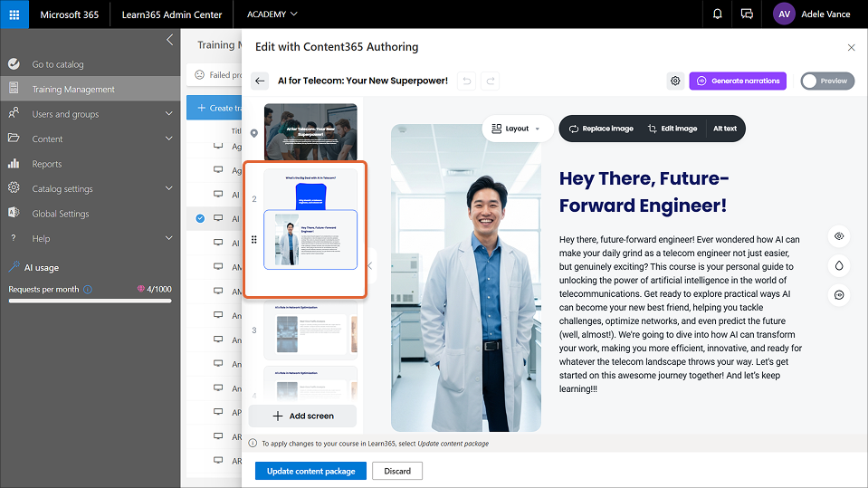Toggle the Preview switch
868x488 pixels.
pos(826,81)
